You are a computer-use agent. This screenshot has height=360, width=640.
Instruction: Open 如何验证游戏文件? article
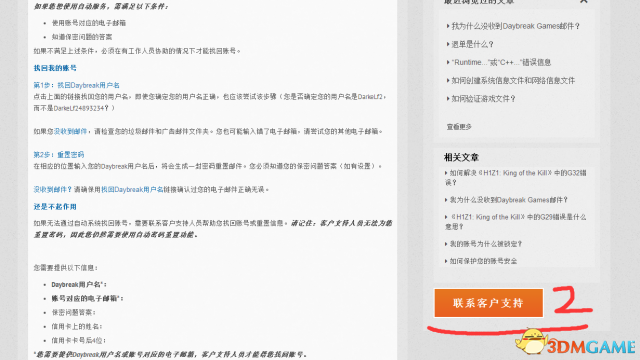click(483, 99)
